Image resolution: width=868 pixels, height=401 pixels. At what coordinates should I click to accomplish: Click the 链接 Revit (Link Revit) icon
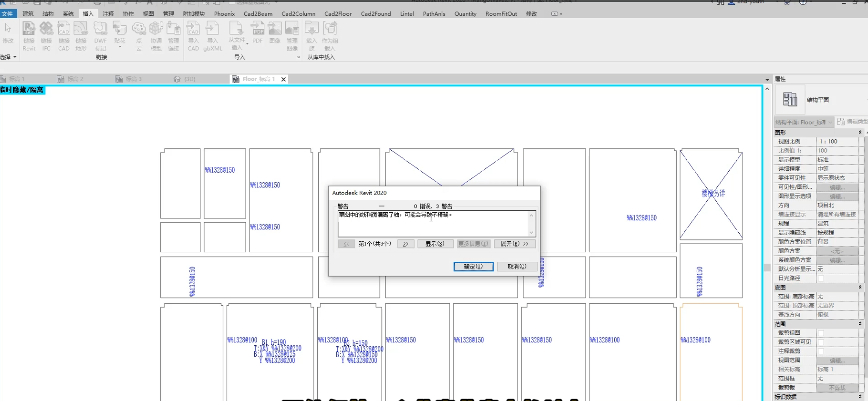click(29, 36)
